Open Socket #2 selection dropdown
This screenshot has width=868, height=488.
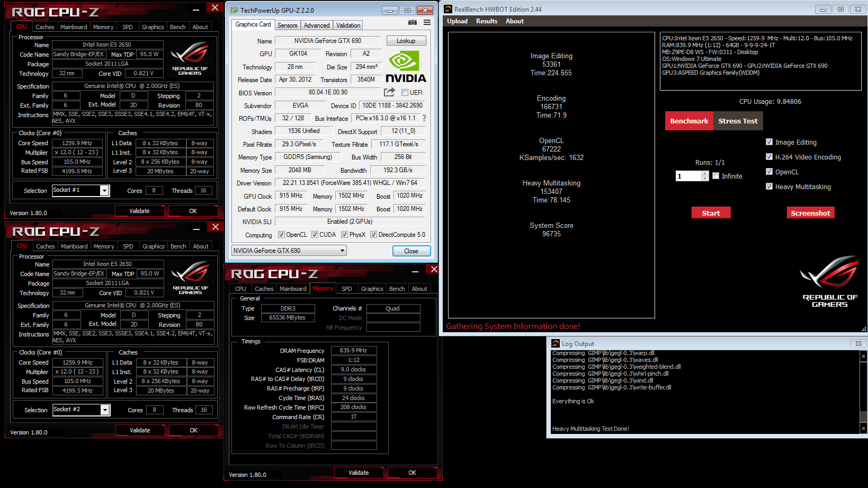[x=105, y=410]
